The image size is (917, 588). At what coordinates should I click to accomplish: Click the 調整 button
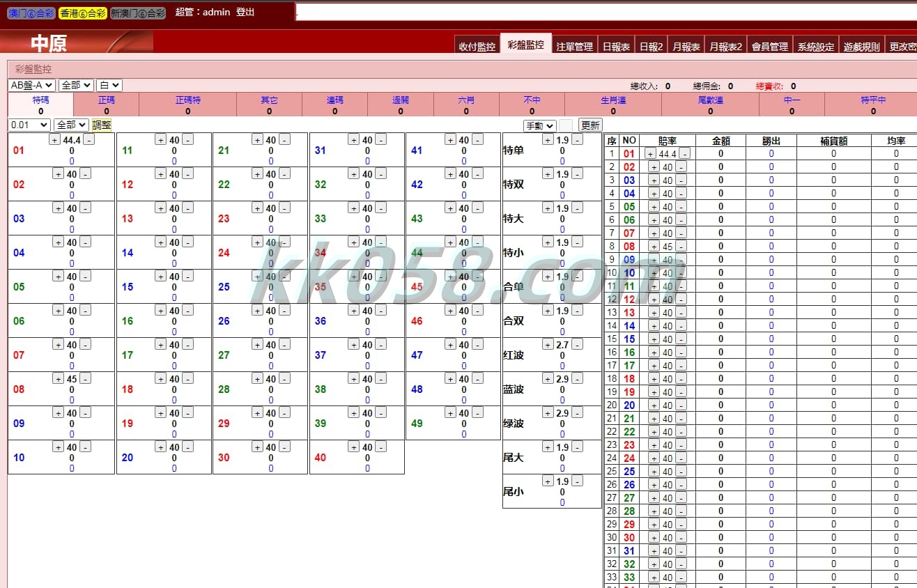coord(102,125)
